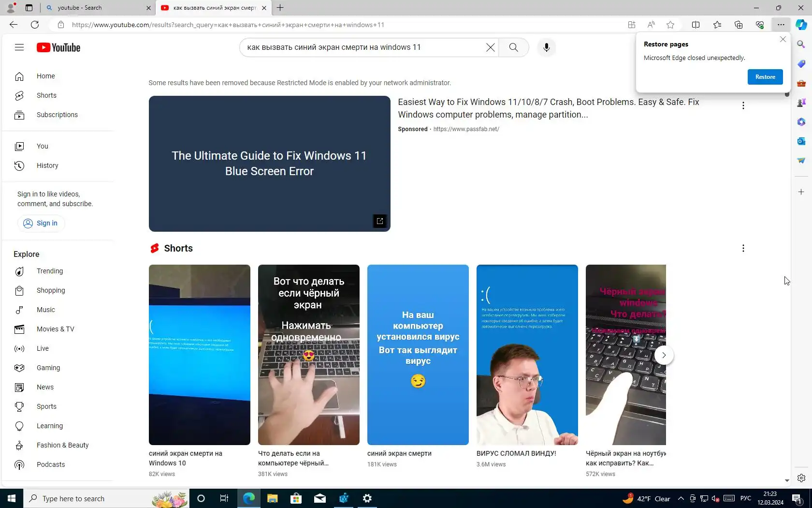
Task: Click the address bar URL
Action: pyautogui.click(x=228, y=25)
